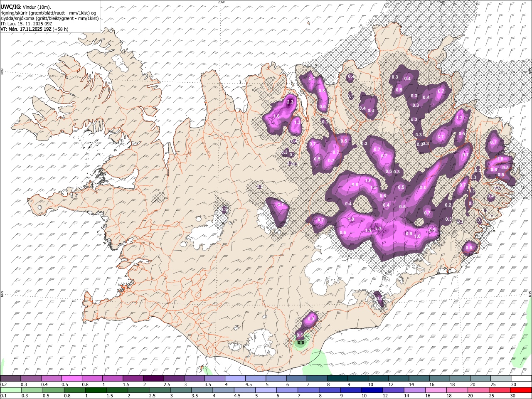Viewport: 532px width, 399px height.
Task: Pick the slate blue 6 swatch, top scale
Action: click(297, 378)
